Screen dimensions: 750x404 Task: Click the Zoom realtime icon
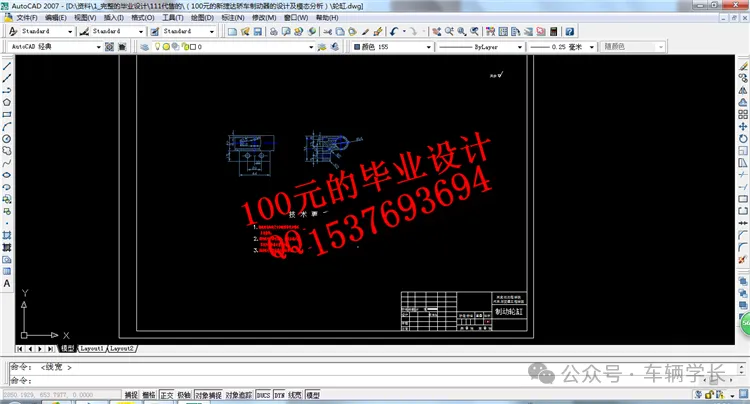pos(449,32)
